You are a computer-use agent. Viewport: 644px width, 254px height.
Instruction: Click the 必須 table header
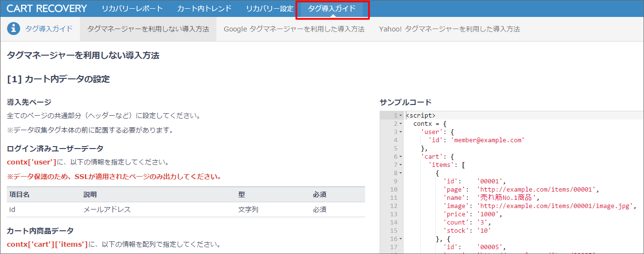(320, 194)
